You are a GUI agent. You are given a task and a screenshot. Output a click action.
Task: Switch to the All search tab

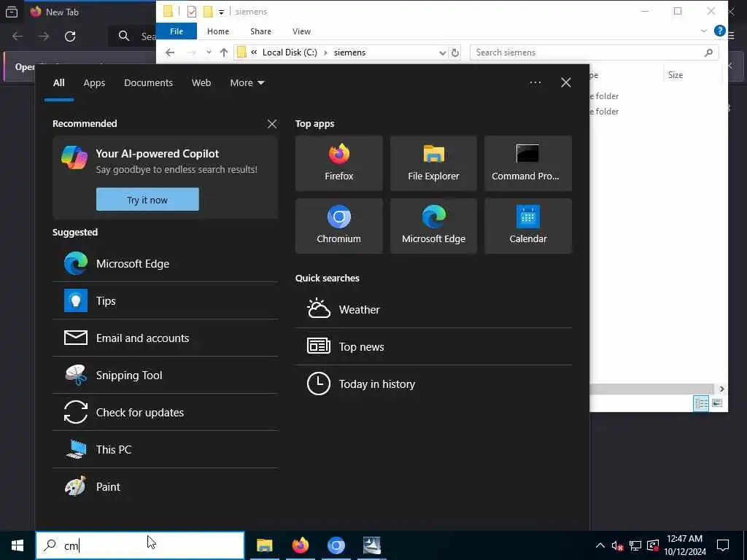click(58, 82)
